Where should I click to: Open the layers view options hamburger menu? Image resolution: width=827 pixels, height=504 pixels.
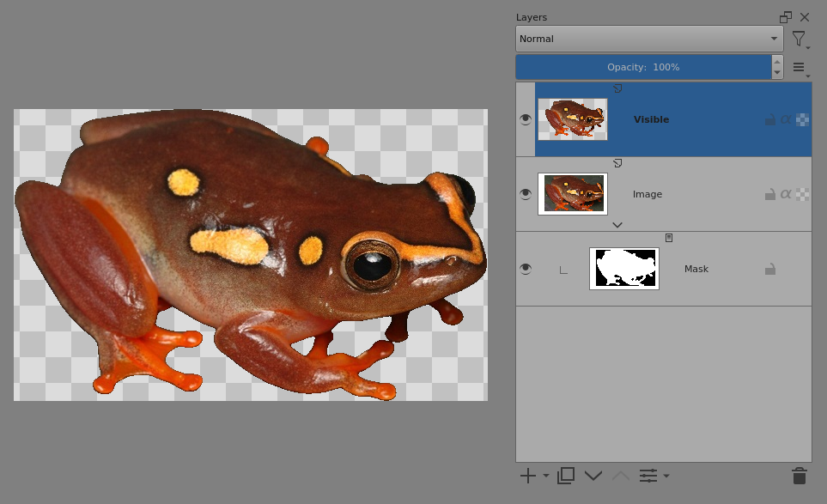(799, 67)
